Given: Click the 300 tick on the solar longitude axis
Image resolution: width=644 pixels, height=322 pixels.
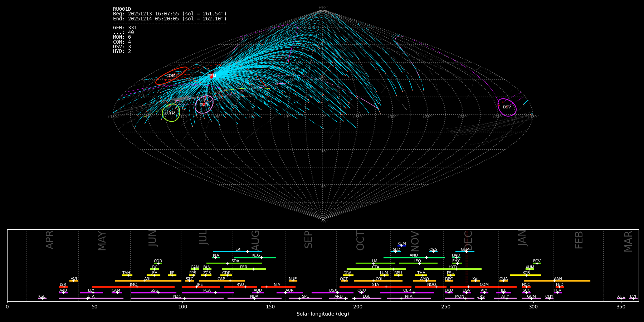Looking at the screenshot, I should point(533,307).
